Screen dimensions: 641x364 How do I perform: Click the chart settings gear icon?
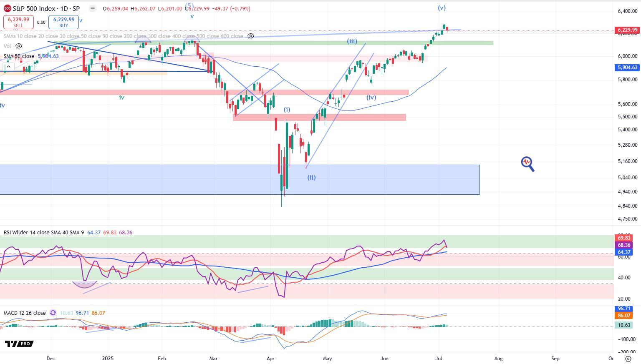[x=628, y=359]
